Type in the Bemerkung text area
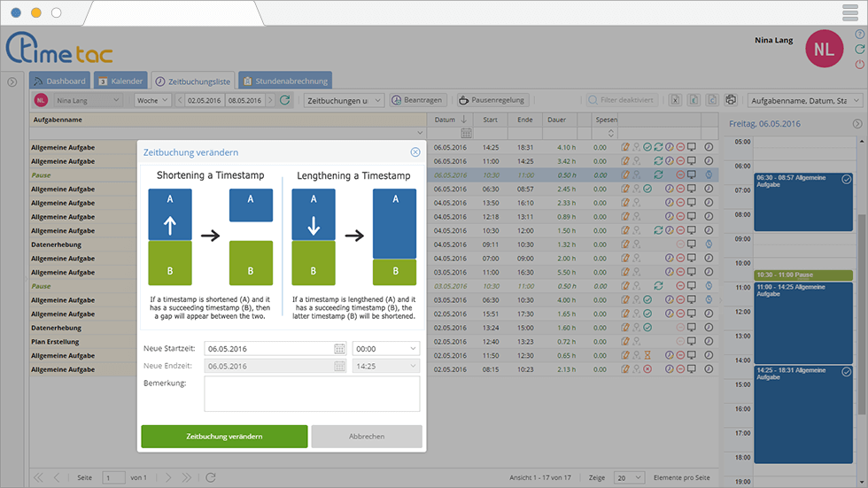The width and height of the screenshot is (868, 488). (x=312, y=394)
